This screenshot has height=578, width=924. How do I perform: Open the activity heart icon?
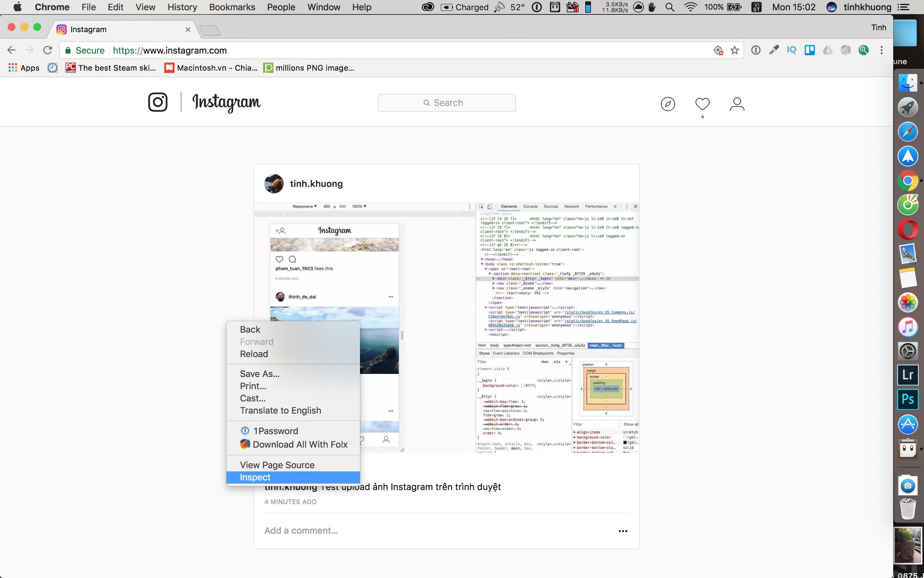tap(702, 104)
